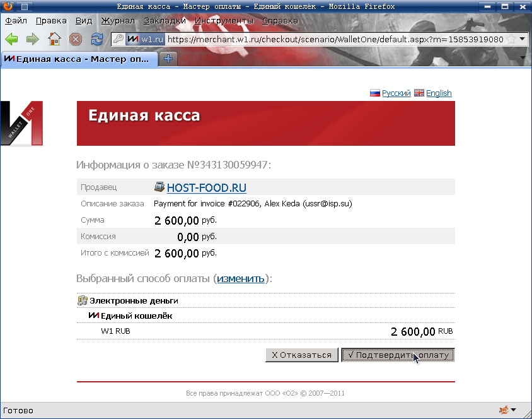Open the Справка menu
This screenshot has height=419, width=532.
point(280,21)
